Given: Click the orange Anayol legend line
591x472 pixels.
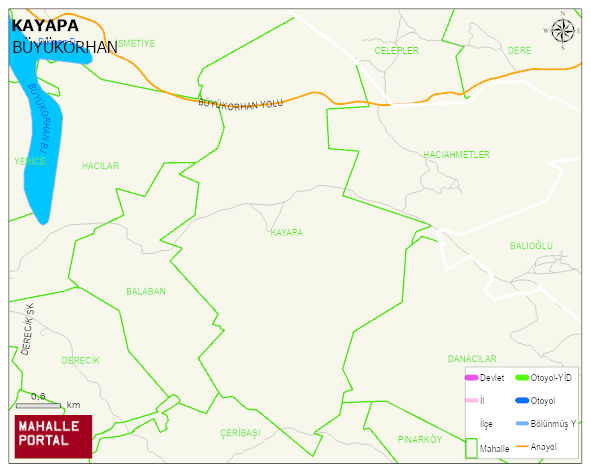Looking at the screenshot, I should 522,446.
